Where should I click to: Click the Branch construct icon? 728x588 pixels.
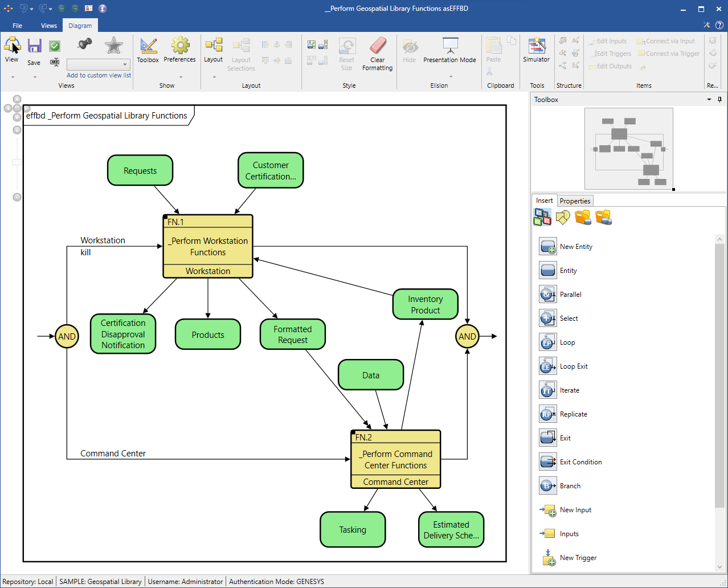pyautogui.click(x=547, y=486)
